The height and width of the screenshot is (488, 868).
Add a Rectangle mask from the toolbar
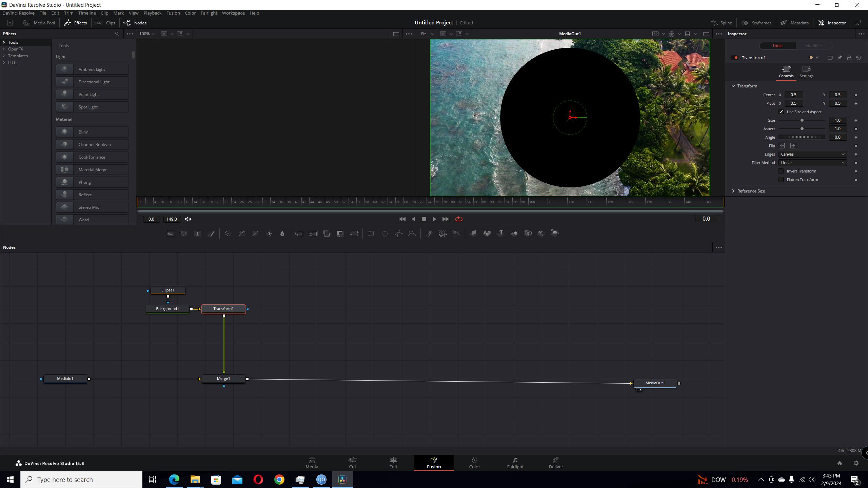pyautogui.click(x=371, y=233)
